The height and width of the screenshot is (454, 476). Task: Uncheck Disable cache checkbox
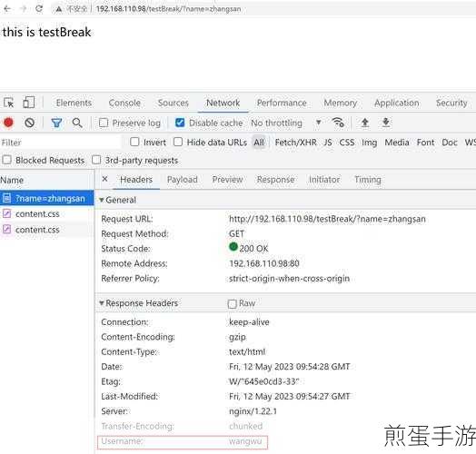click(180, 123)
